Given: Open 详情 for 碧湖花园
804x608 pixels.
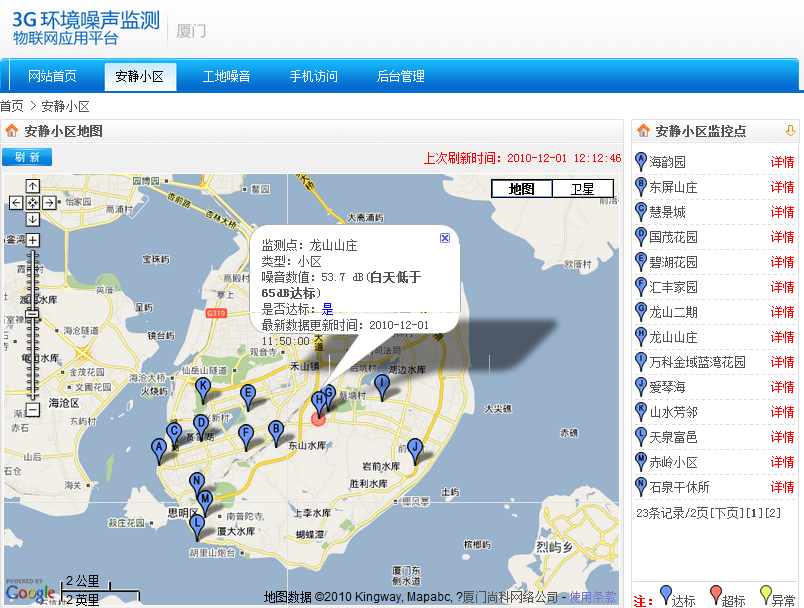Looking at the screenshot, I should coord(782,262).
